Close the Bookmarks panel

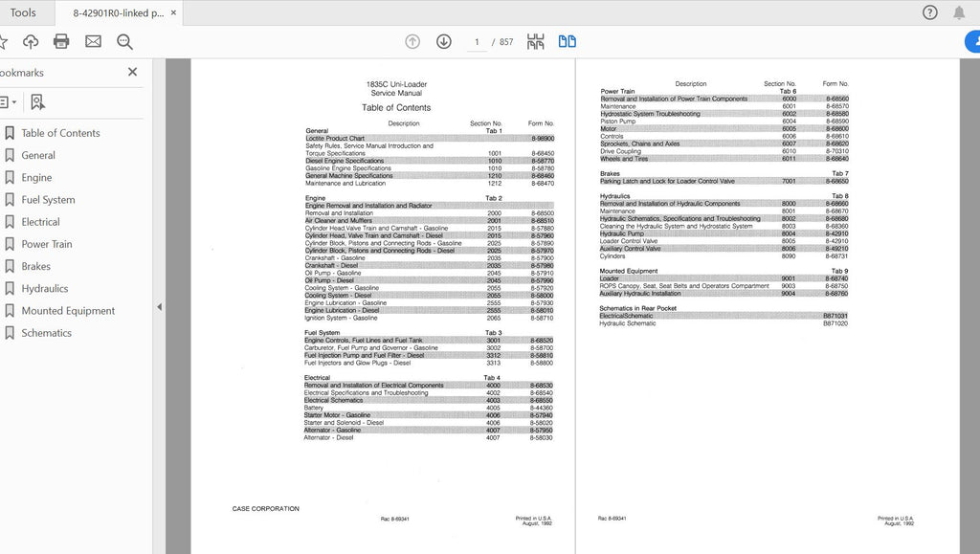(x=132, y=72)
